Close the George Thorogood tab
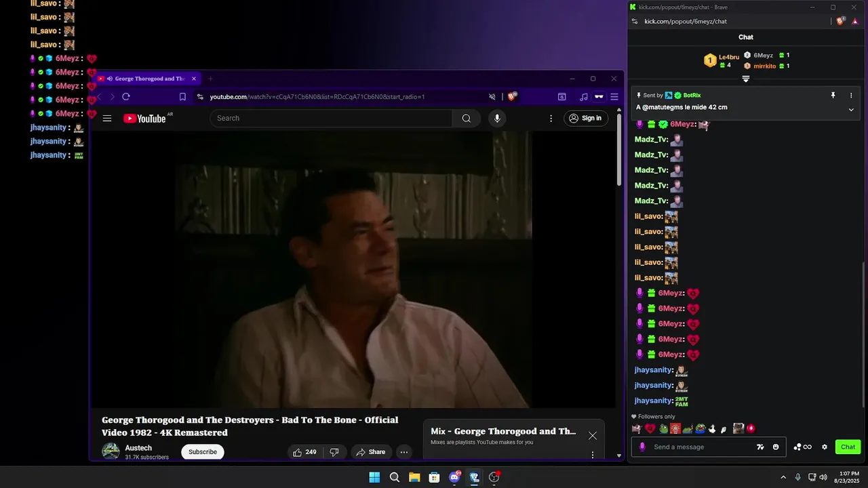This screenshot has width=868, height=488. point(194,79)
